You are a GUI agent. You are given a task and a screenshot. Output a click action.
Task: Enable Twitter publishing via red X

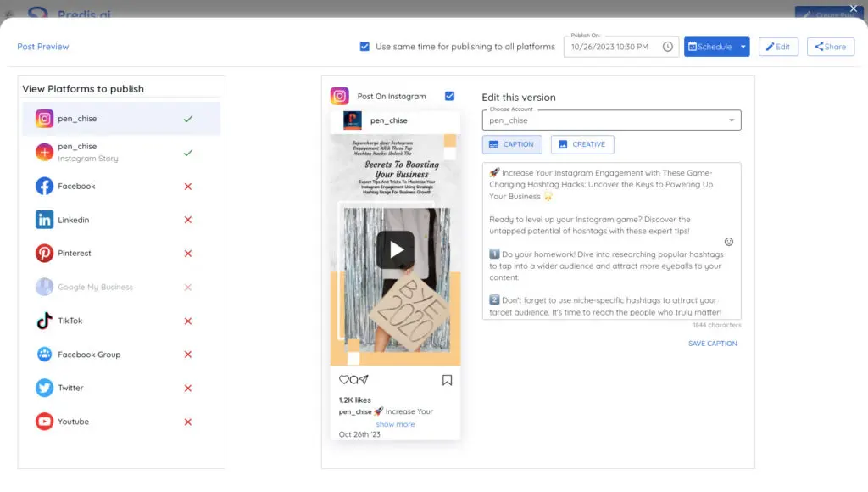coord(188,389)
